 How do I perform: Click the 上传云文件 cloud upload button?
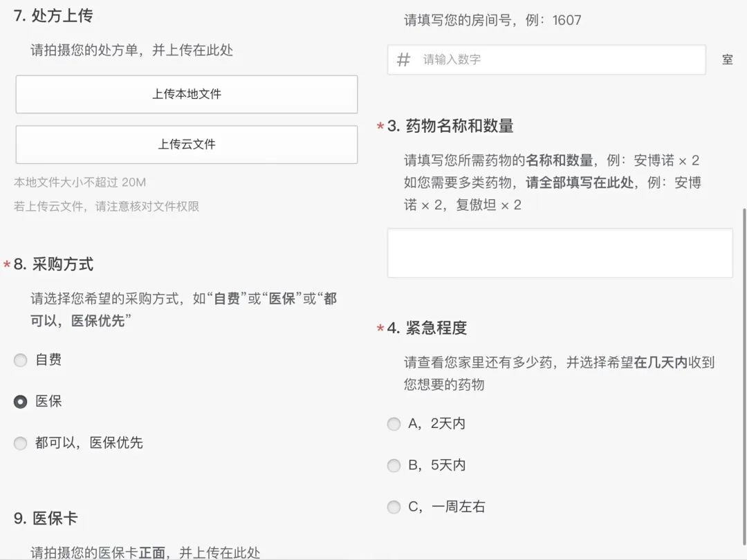187,144
